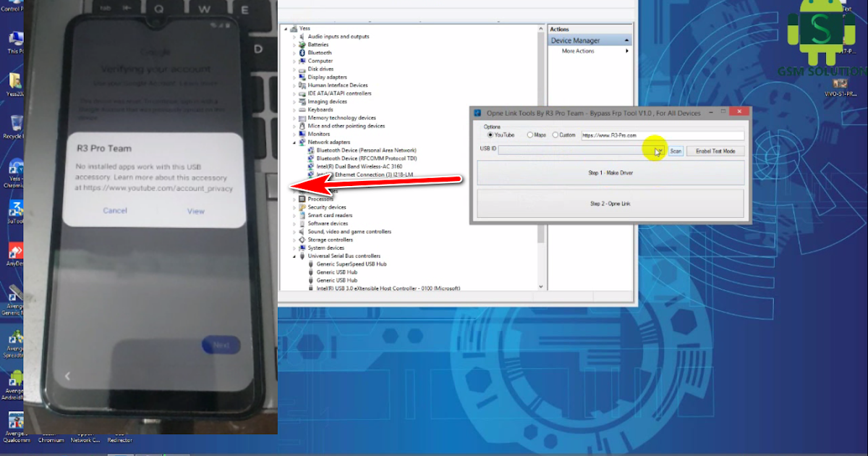Click the Storage controllers category icon
The width and height of the screenshot is (868, 456).
(x=303, y=240)
